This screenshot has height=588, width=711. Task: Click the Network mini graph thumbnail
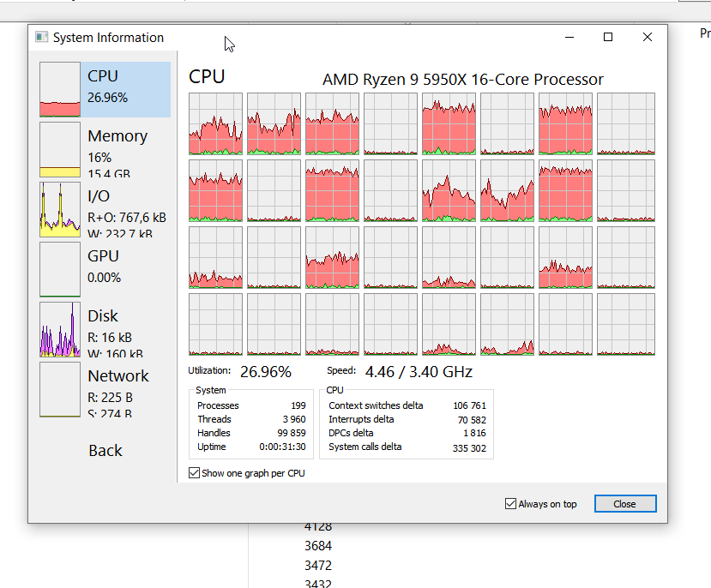(60, 390)
